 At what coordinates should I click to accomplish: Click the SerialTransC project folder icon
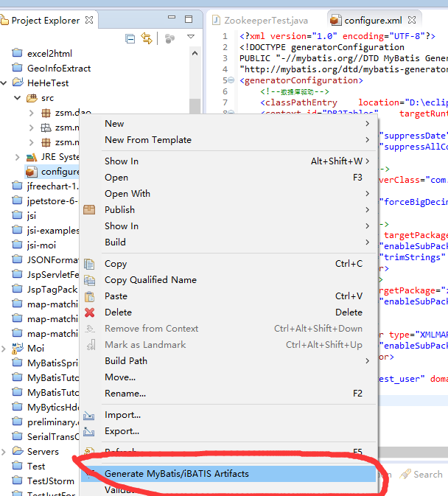pos(18,436)
